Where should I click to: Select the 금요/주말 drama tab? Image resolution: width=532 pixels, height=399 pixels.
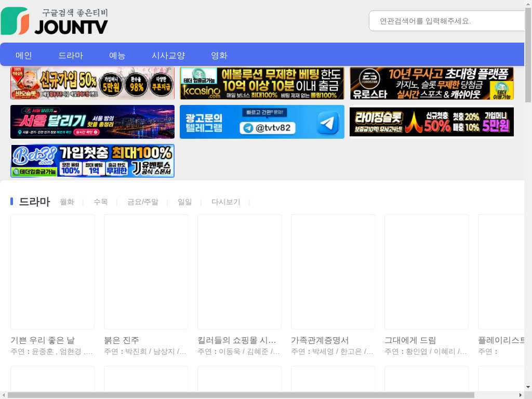[143, 202]
